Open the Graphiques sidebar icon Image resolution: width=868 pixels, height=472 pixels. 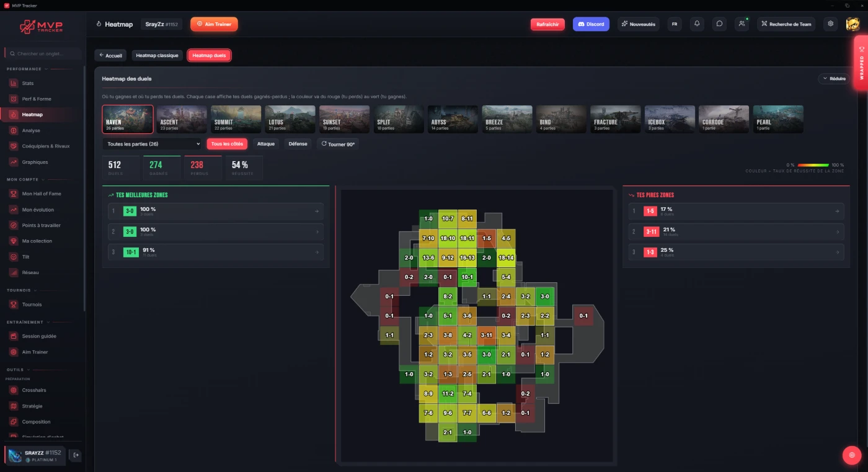tap(13, 162)
